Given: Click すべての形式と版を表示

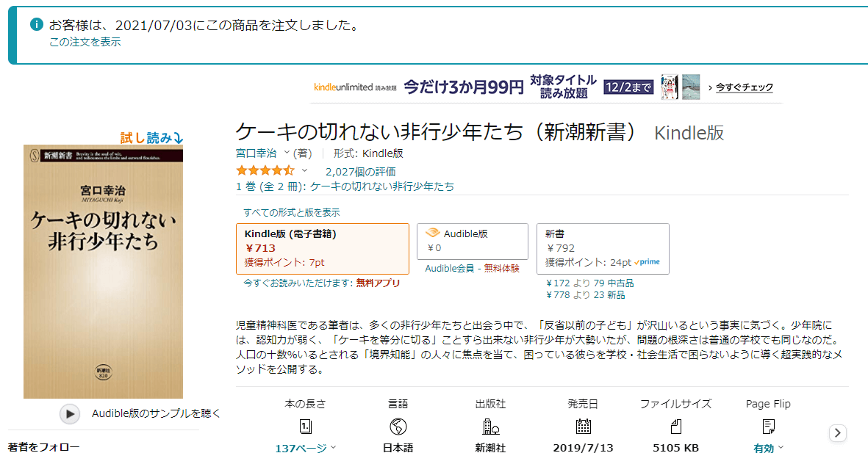Looking at the screenshot, I should (x=292, y=212).
